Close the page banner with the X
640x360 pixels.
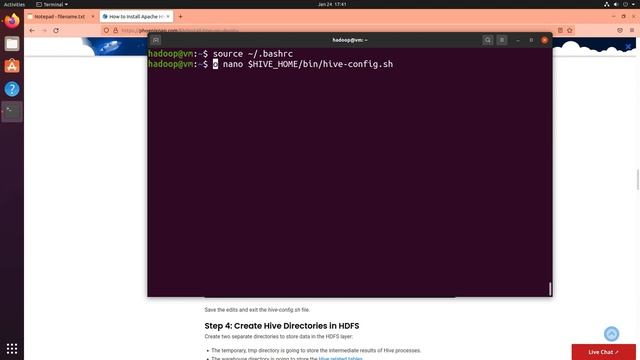[629, 47]
